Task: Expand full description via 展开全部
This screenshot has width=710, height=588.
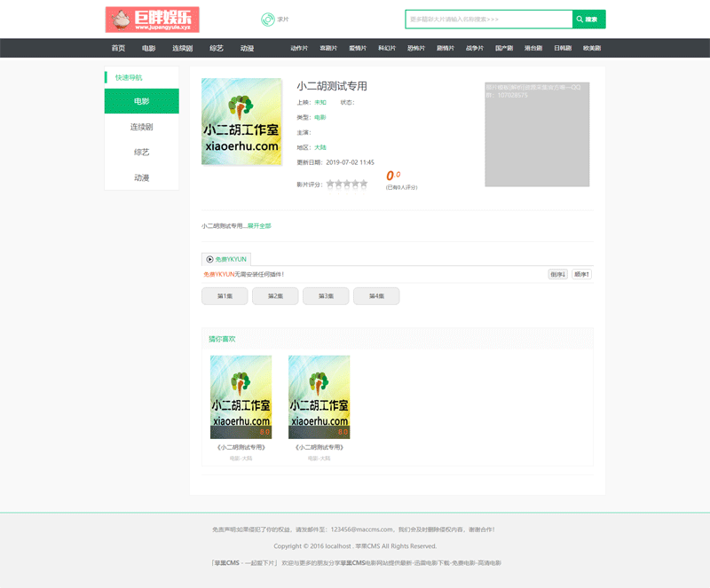Action: [259, 226]
